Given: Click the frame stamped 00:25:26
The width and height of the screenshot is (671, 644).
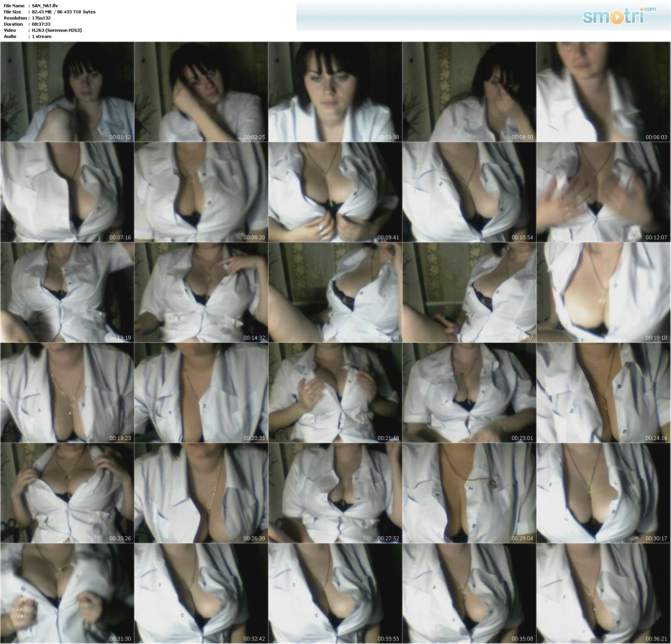Looking at the screenshot, I should (x=67, y=493).
